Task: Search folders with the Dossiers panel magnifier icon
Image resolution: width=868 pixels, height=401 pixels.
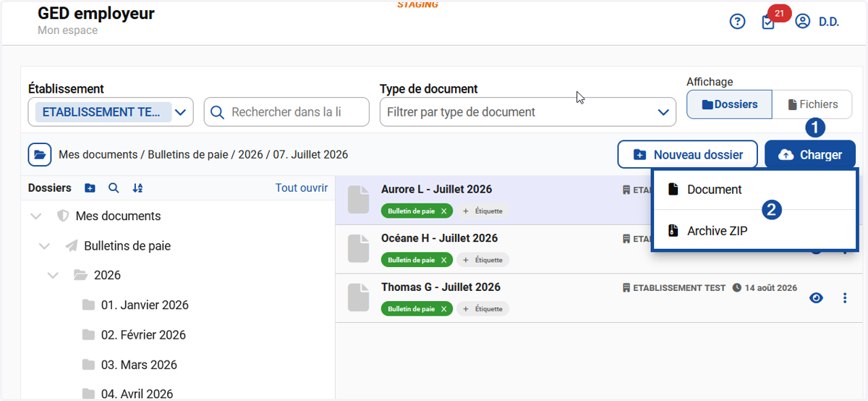Action: pos(114,188)
